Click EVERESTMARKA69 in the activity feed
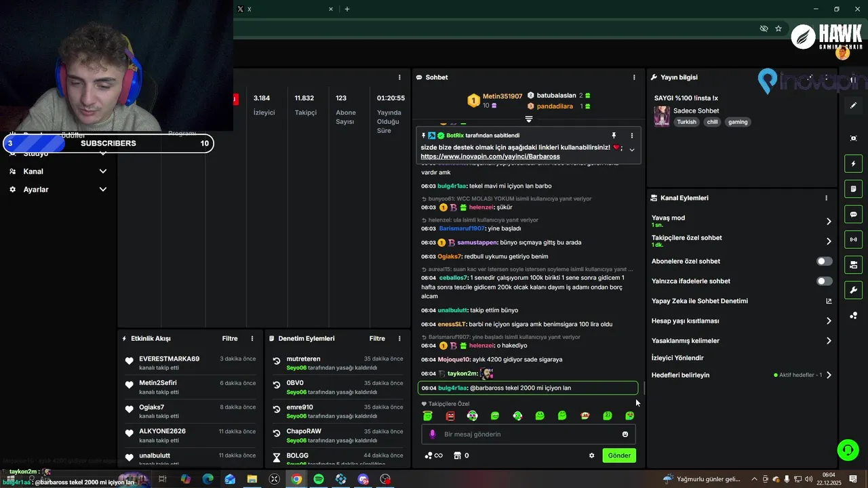Screen dimensions: 868x488 (x=169, y=359)
